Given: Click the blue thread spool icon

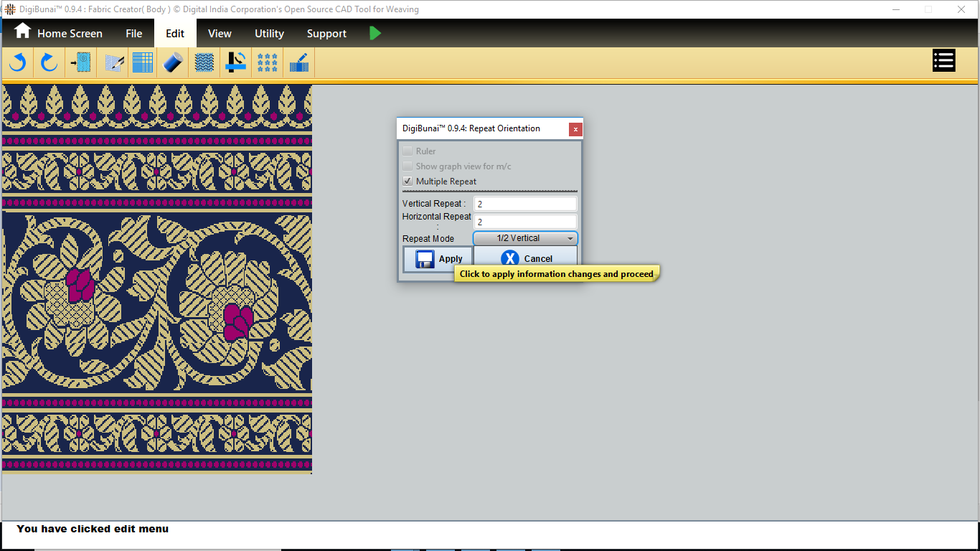Looking at the screenshot, I should [x=173, y=63].
